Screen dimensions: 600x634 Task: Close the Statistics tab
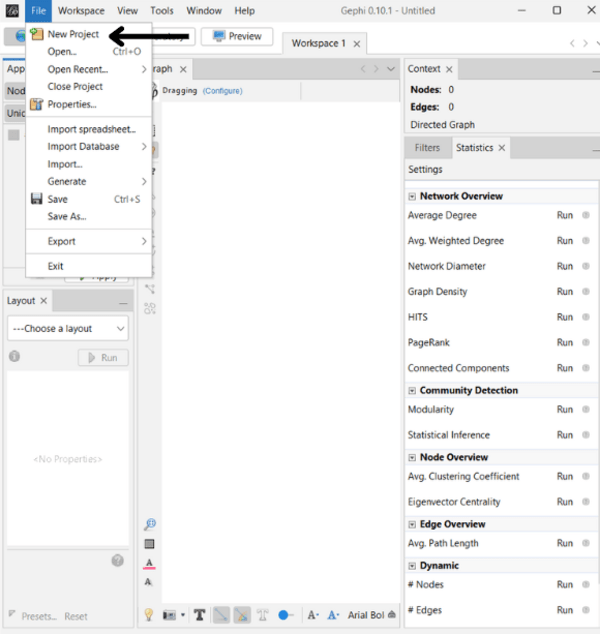(x=502, y=148)
